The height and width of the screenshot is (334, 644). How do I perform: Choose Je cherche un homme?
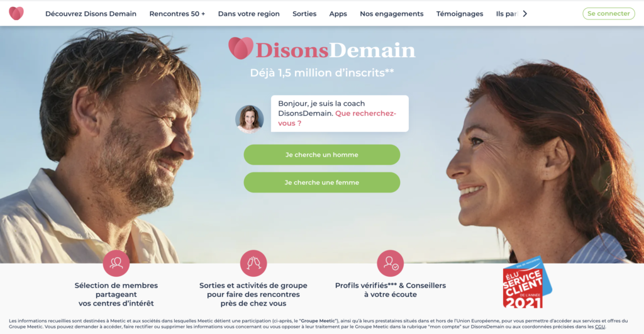click(x=321, y=155)
